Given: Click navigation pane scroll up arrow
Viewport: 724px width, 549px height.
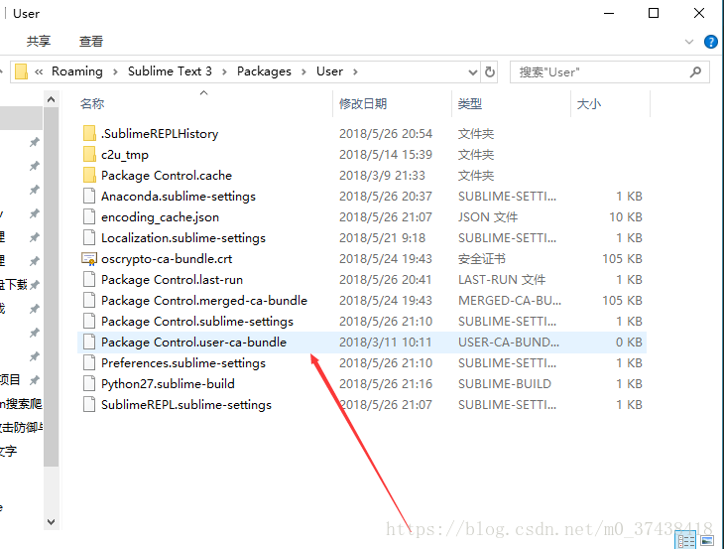Looking at the screenshot, I should pos(51,99).
